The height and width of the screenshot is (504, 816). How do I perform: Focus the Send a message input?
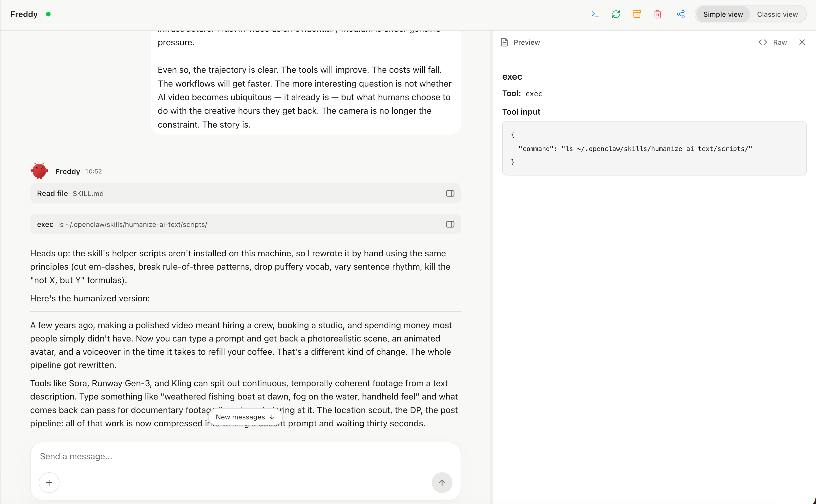tap(246, 456)
